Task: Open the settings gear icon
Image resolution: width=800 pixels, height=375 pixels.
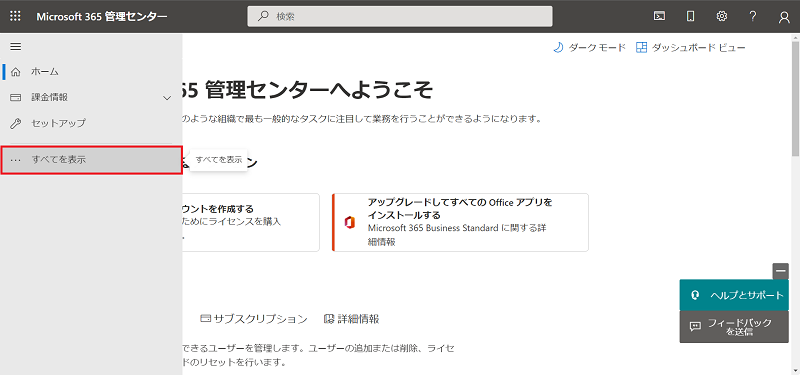Action: coord(721,16)
